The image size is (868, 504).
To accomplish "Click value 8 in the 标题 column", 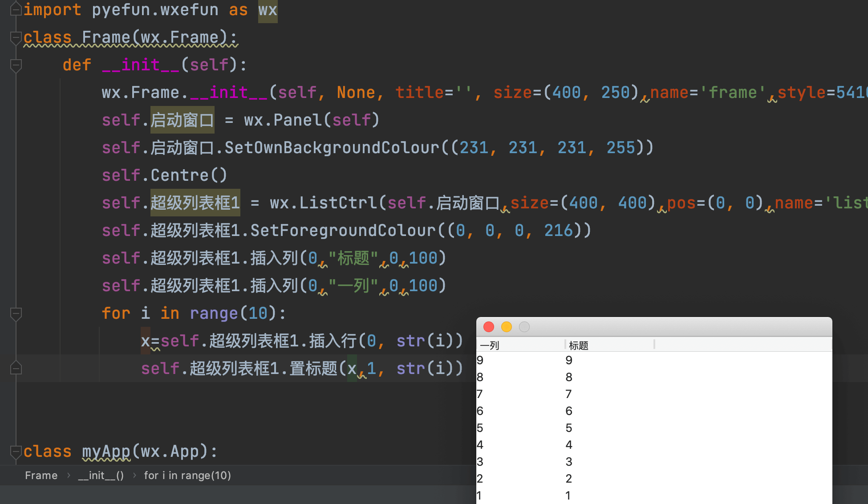I will coord(569,377).
